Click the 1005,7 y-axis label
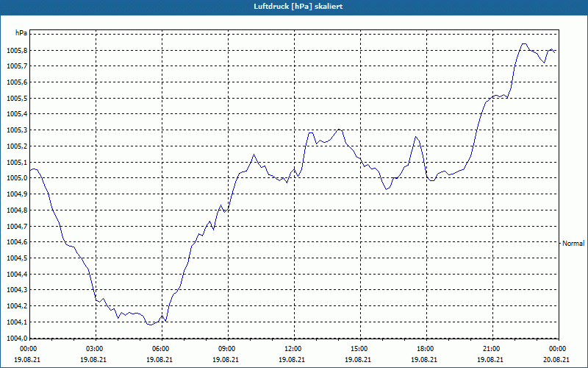Viewport: 588px width, 368px height. (x=17, y=66)
